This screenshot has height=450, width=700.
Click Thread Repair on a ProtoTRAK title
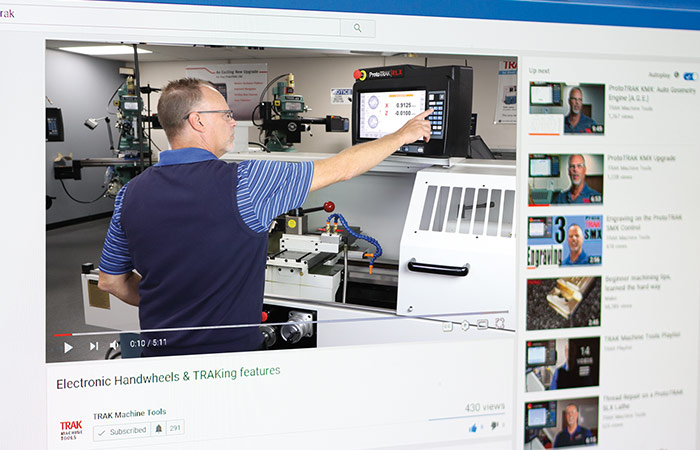pos(643,400)
